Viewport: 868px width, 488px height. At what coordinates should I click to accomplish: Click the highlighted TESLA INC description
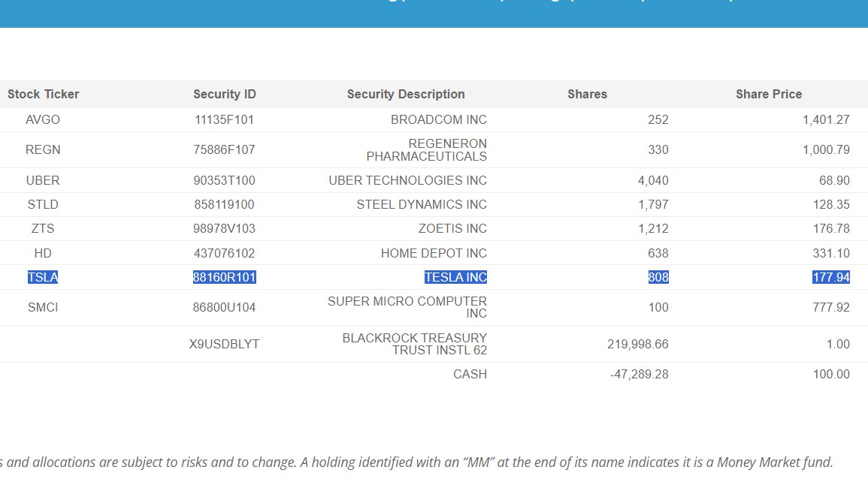point(455,277)
